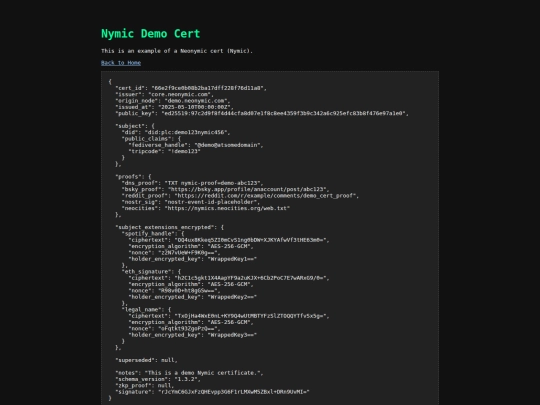Click the legal_name "ciphertext" line
The image size is (540, 405).
[x=229, y=316]
